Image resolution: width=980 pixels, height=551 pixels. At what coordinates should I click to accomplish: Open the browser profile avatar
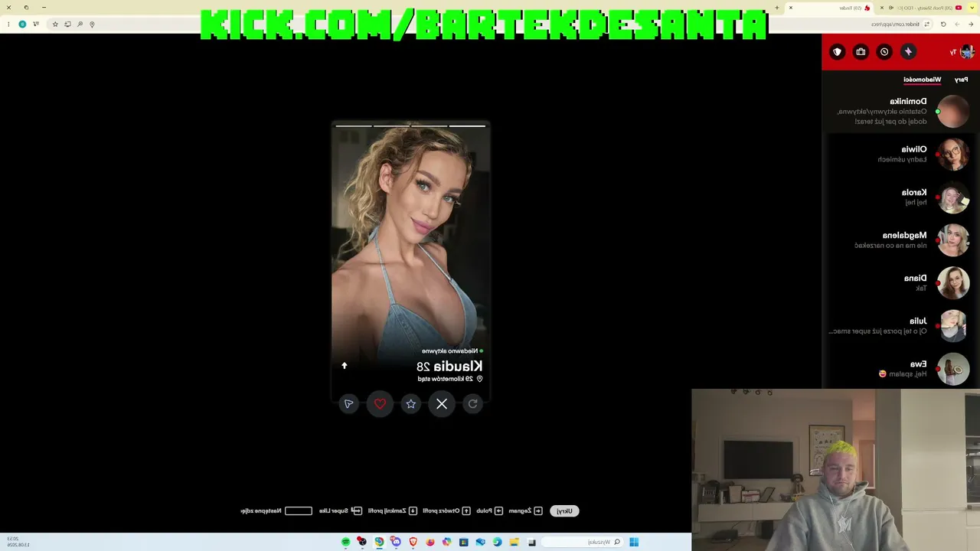[22, 24]
